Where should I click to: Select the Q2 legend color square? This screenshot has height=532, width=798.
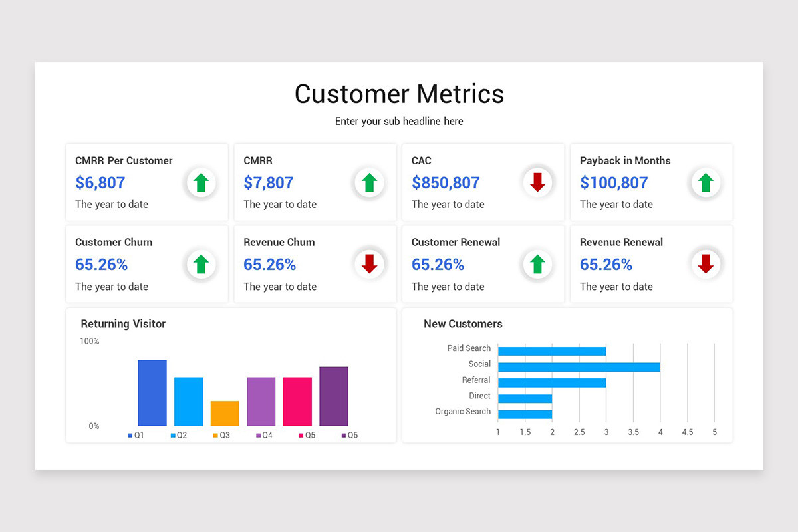click(x=173, y=436)
